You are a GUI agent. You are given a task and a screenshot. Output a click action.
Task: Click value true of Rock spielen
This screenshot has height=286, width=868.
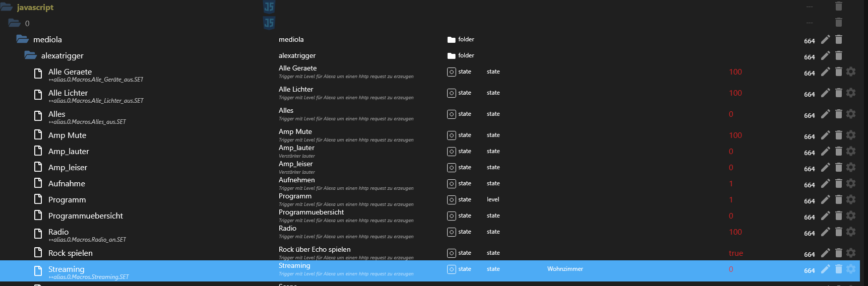(736, 253)
